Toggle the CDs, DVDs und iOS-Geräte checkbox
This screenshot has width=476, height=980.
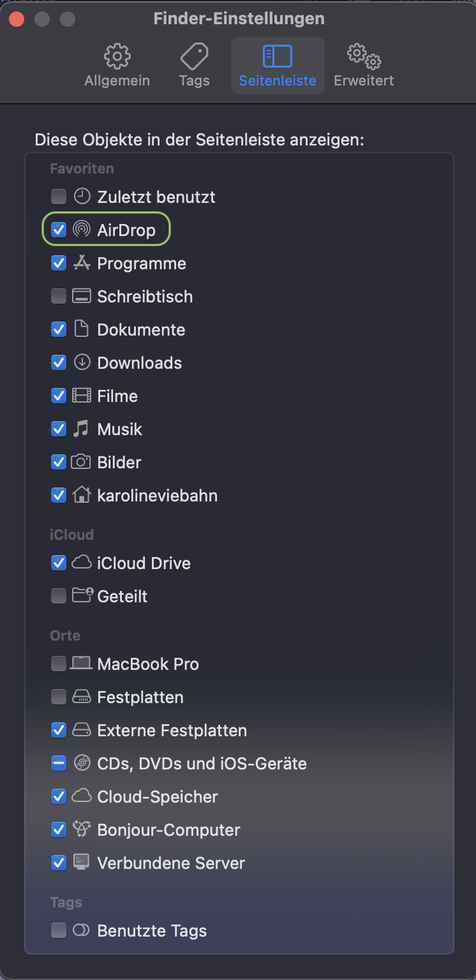coord(59,763)
